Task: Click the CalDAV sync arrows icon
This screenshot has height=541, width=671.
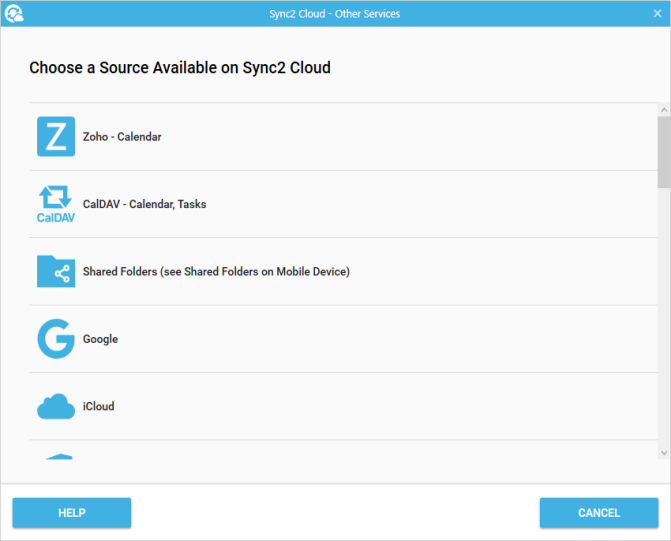Action: [56, 204]
